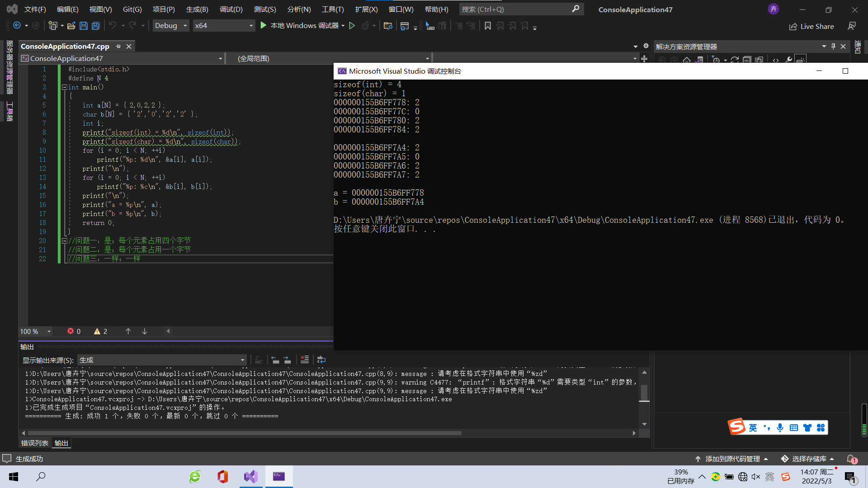
Task: Click the output pane horizontal scrollbar
Action: [x=244, y=433]
